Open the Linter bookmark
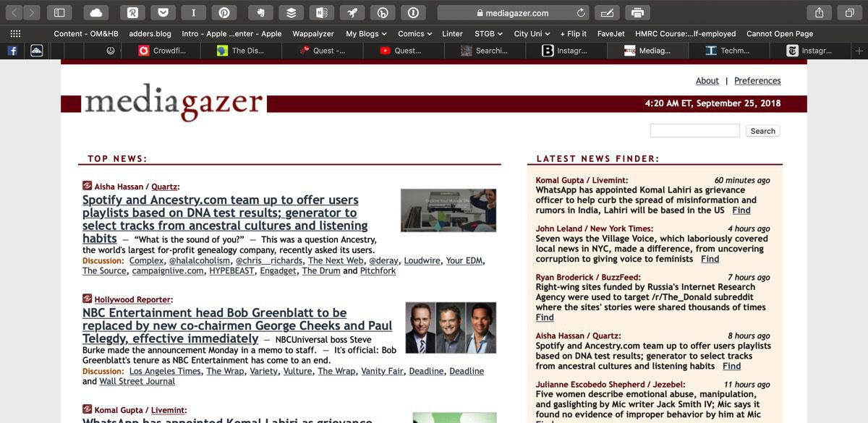Screen dimensions: 868x423 click(x=452, y=33)
